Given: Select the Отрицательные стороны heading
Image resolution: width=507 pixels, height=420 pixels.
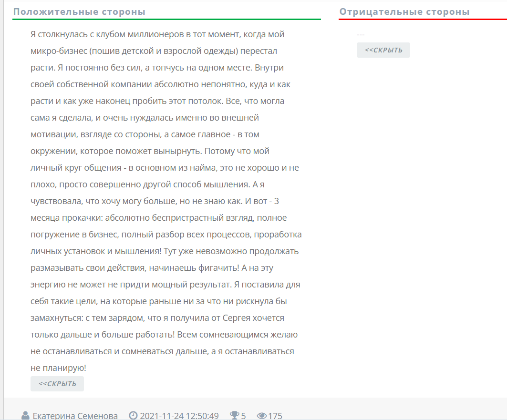Looking at the screenshot, I should point(404,12).
